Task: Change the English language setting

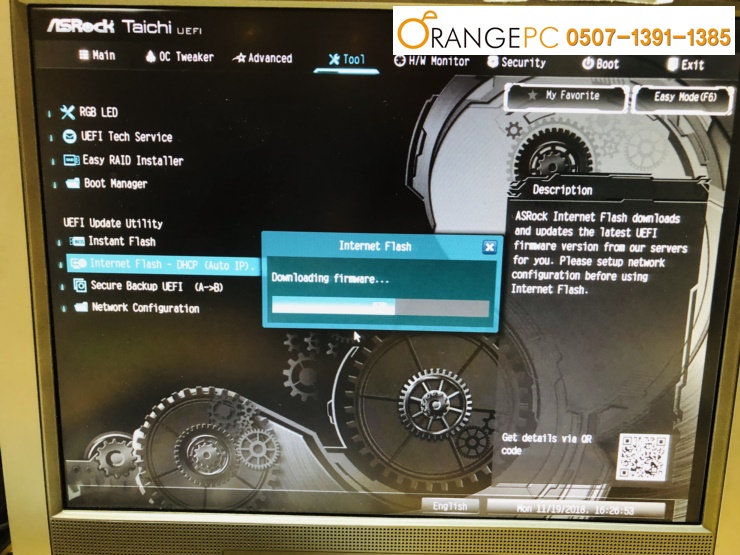Action: [450, 506]
